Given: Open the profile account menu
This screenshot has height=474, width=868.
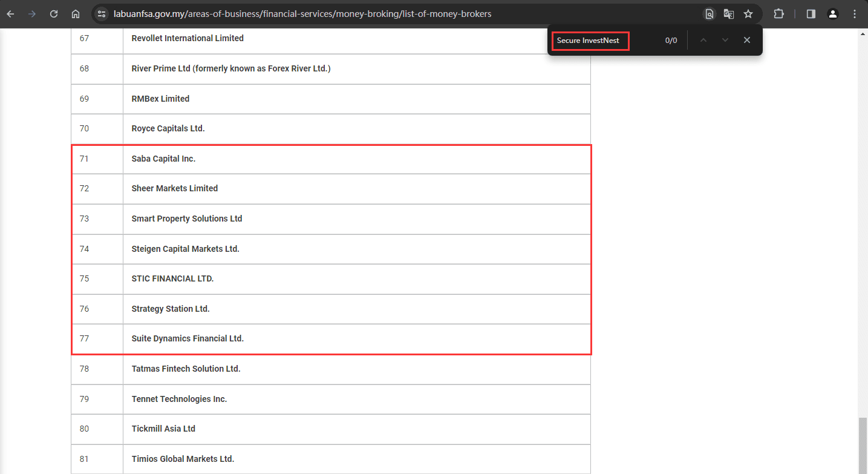Looking at the screenshot, I should tap(833, 13).
